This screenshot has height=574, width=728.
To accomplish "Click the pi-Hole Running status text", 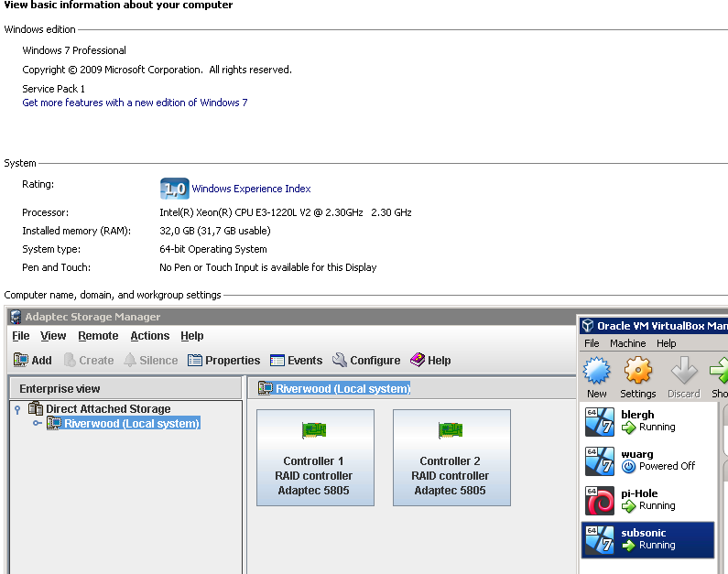I will tap(657, 505).
